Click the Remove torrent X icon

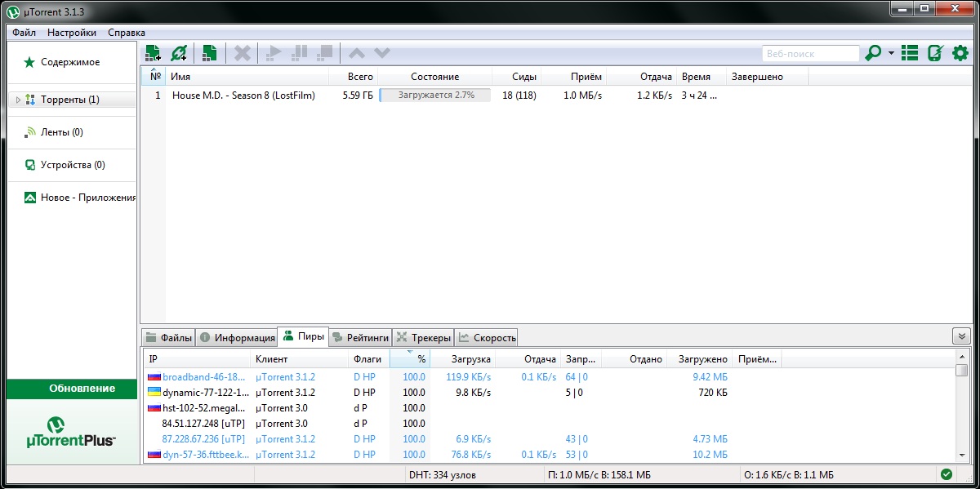(x=243, y=53)
